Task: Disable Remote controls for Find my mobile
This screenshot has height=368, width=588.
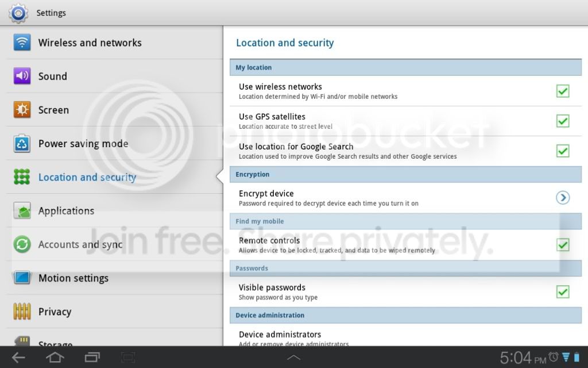Action: click(x=562, y=244)
